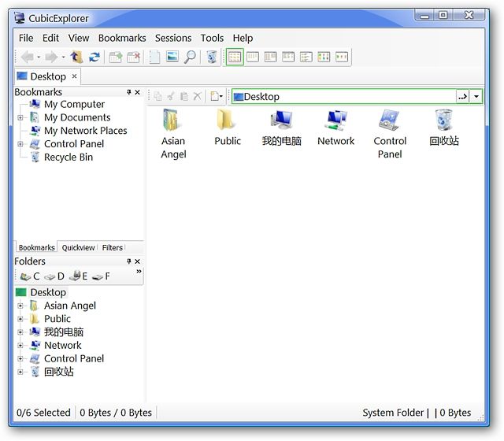
Task: Click the Paste clipboard icon
Action: coord(184,96)
